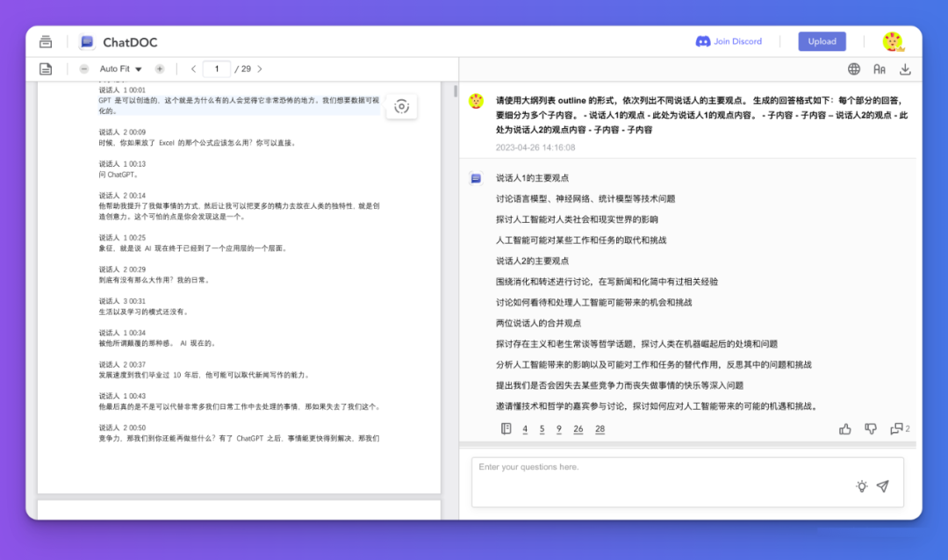Image resolution: width=948 pixels, height=560 pixels.
Task: Go back with the left page chevron
Action: (193, 68)
